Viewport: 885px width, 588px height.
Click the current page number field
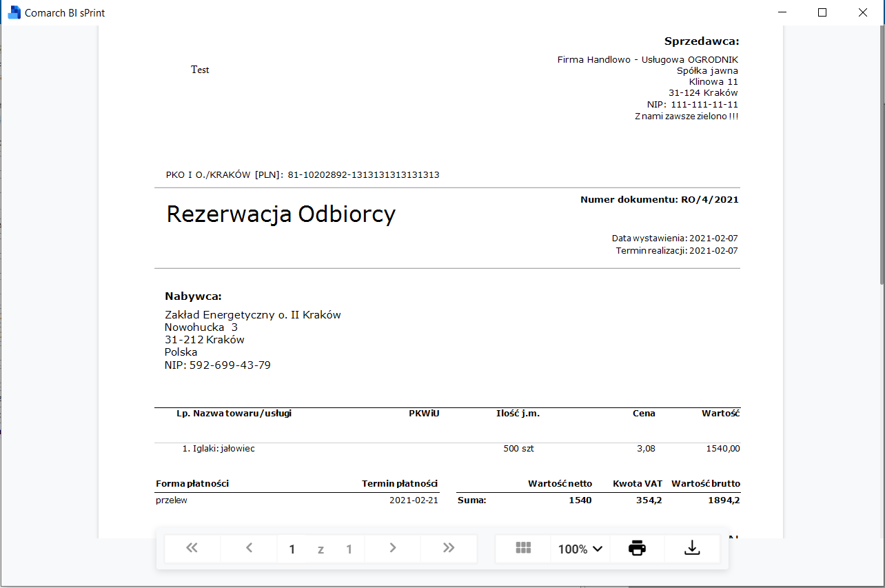pos(292,549)
